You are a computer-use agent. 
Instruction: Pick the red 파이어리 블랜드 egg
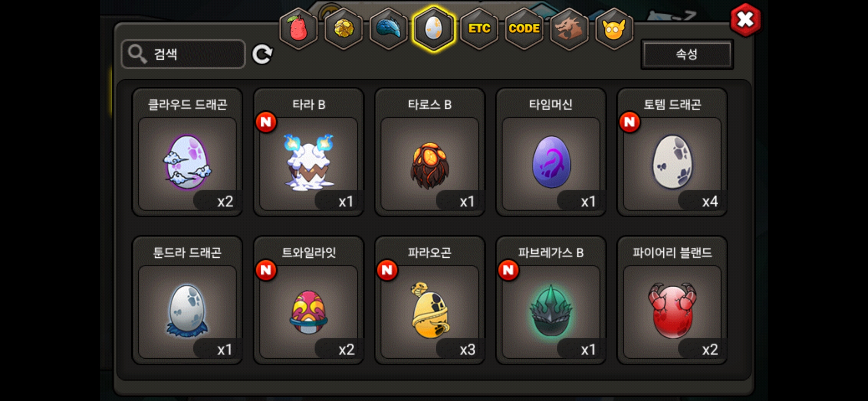[x=673, y=300]
